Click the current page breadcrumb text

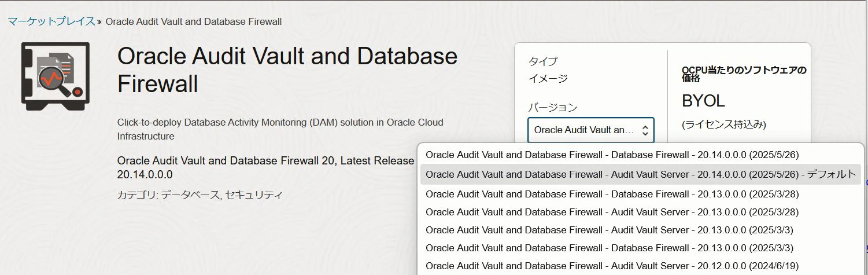point(194,21)
